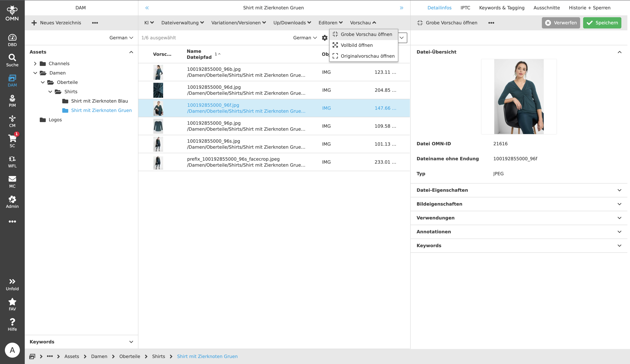The height and width of the screenshot is (364, 630).
Task: Collapse the folder panel with the double chevron
Action: point(147,8)
